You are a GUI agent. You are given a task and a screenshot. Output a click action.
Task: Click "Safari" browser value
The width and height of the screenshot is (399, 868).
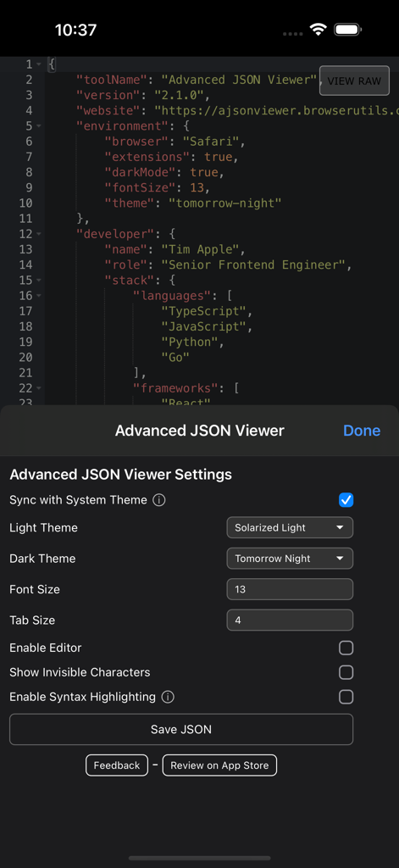210,142
